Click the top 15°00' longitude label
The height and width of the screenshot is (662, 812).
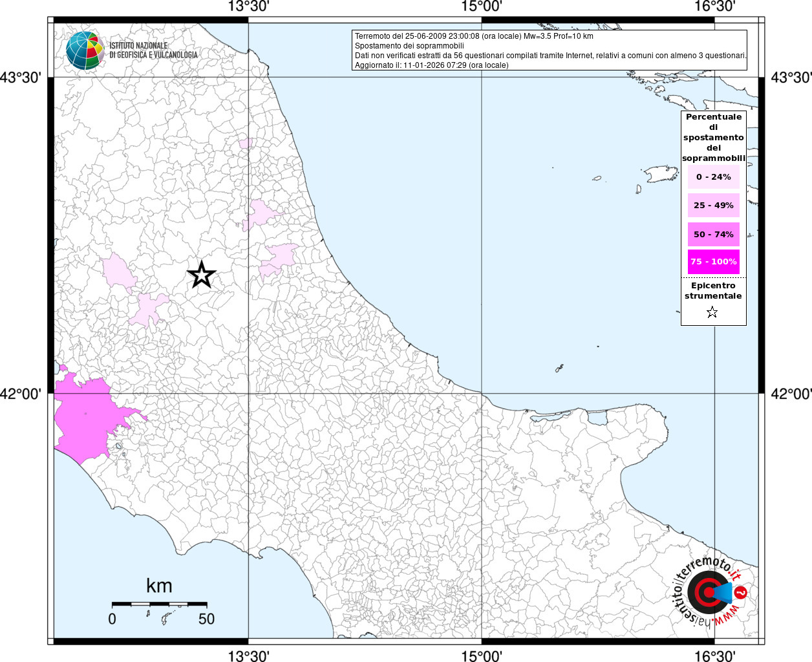point(481,6)
